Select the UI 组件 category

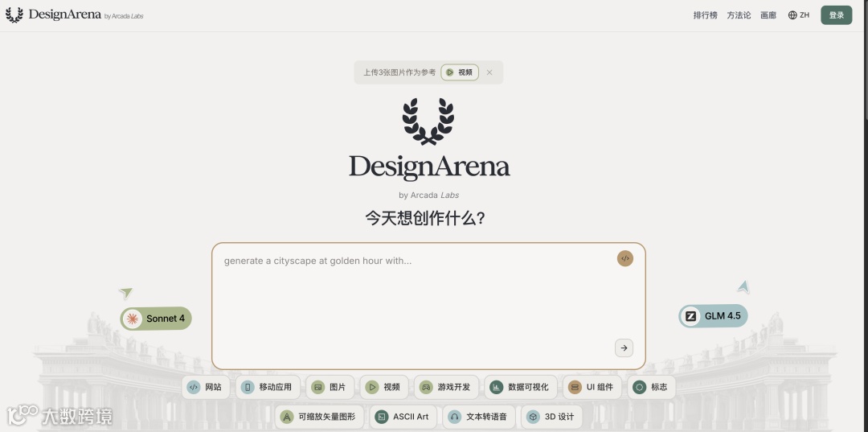tap(592, 387)
